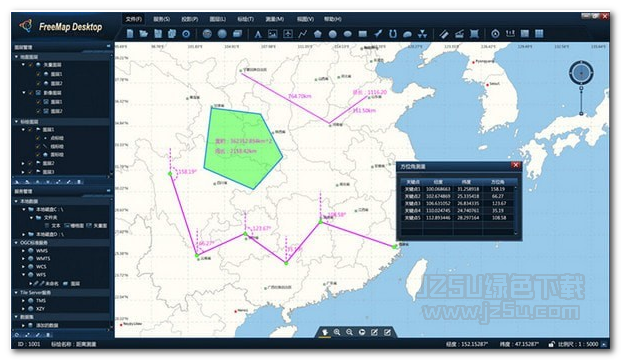Viewport: 621px width, 360px height.
Task: Toggle the 影像图层 layer group checkbox
Action: [30, 93]
